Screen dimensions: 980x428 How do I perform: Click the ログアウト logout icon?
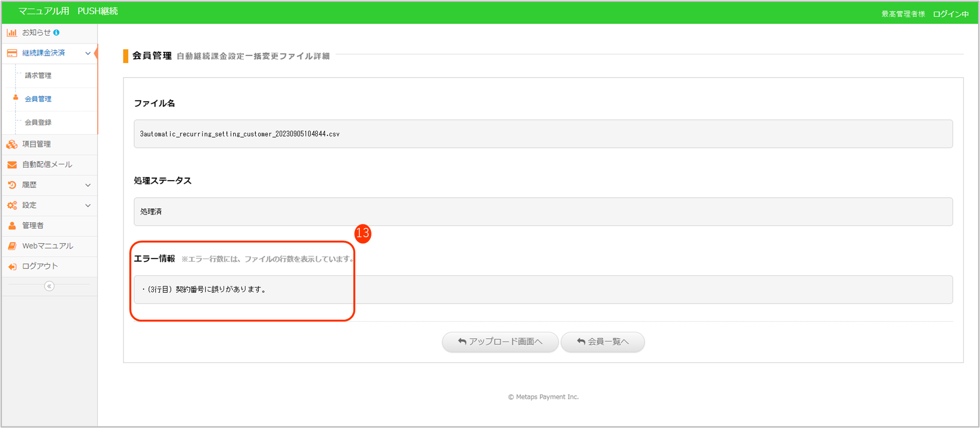(12, 266)
